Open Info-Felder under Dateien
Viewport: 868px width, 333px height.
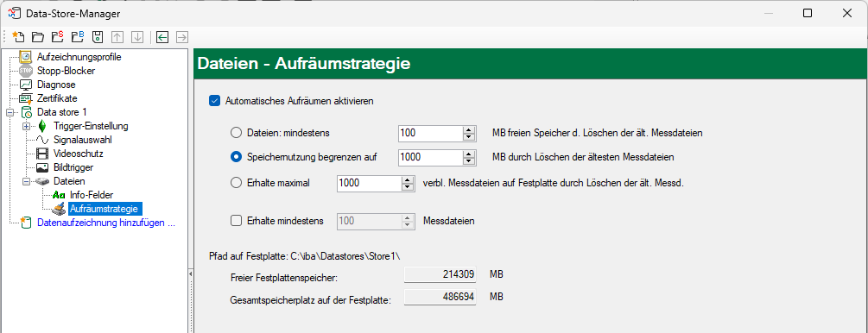point(92,195)
